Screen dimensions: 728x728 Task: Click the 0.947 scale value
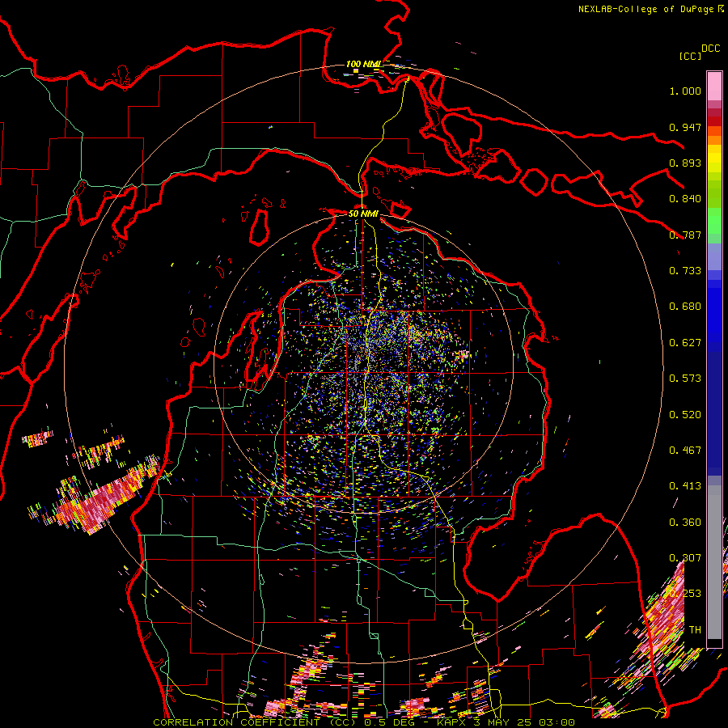pyautogui.click(x=685, y=127)
